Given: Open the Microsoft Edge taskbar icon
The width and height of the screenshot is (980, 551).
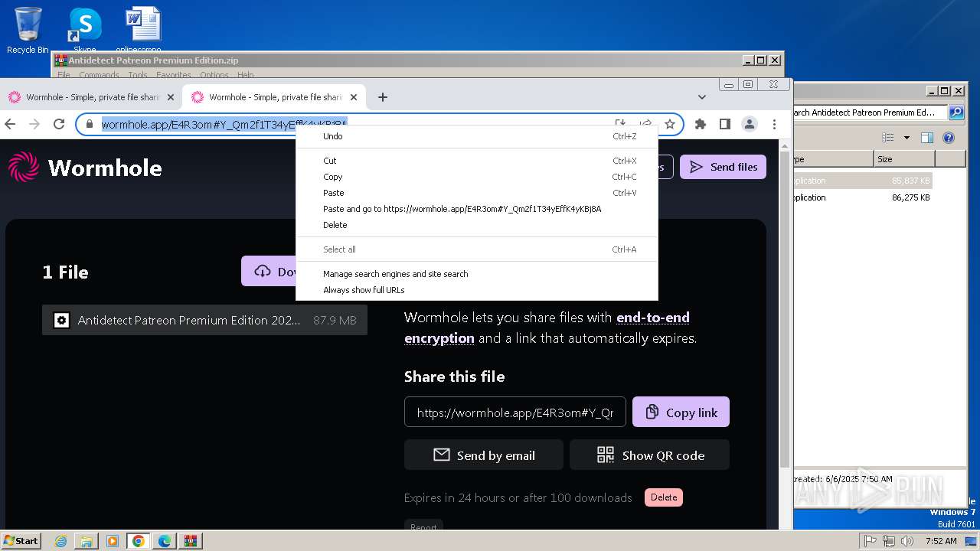Looking at the screenshot, I should click(x=165, y=541).
